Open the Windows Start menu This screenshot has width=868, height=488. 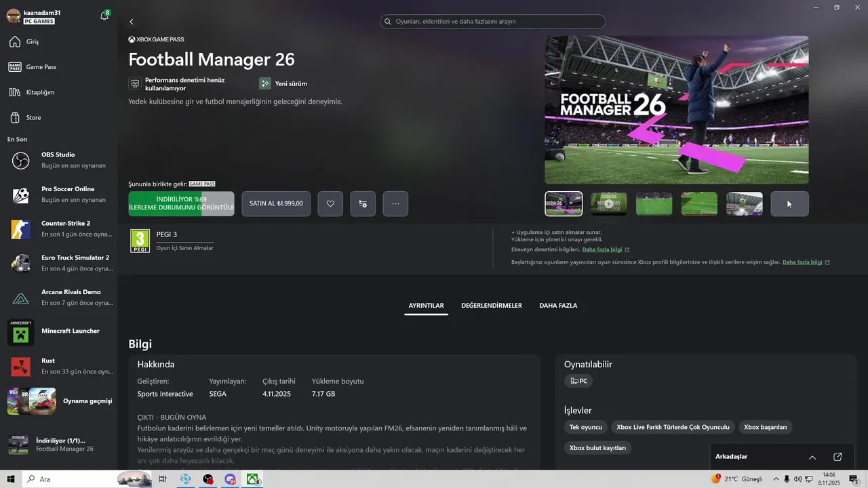(x=10, y=479)
